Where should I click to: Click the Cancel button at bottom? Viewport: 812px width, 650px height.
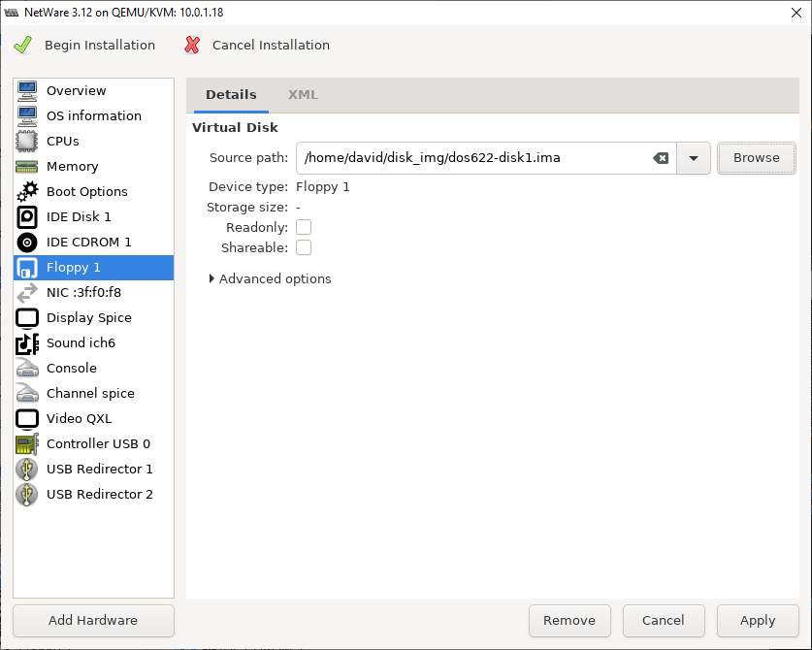(664, 621)
